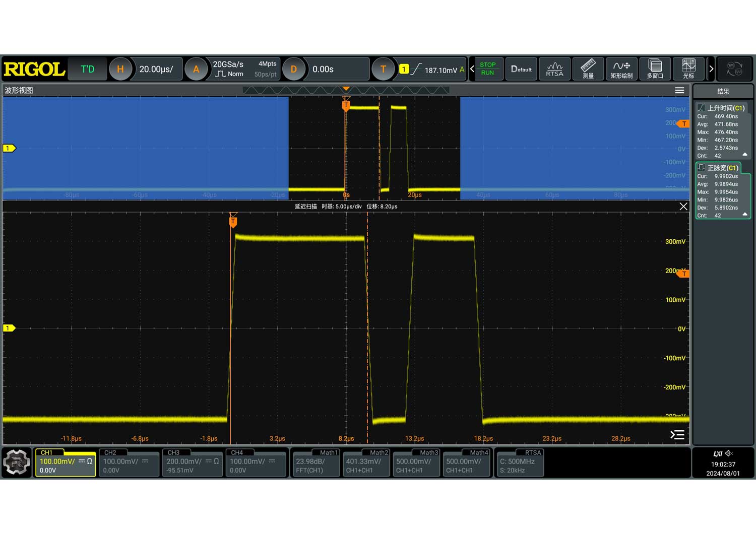Toggle CH2 channel on
This screenshot has width=756, height=534.
[129, 462]
